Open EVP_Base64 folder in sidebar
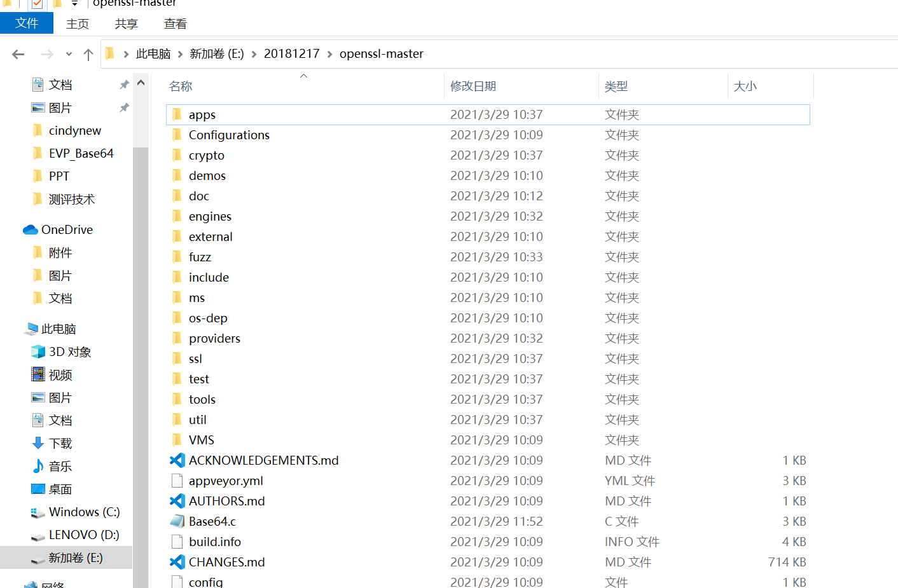 pos(81,153)
